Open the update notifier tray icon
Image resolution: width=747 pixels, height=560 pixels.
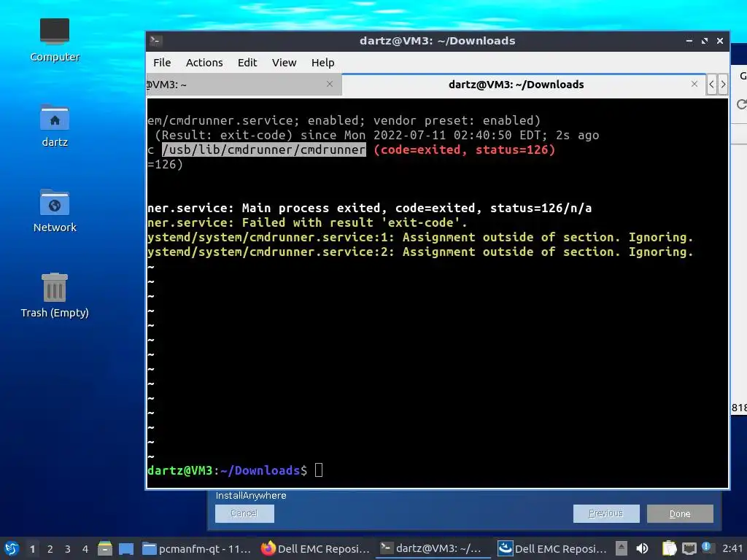point(707,548)
